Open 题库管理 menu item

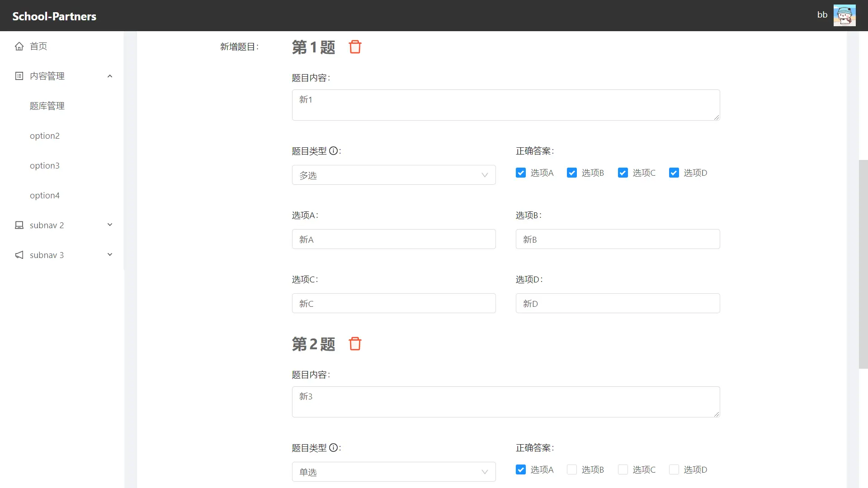point(47,106)
